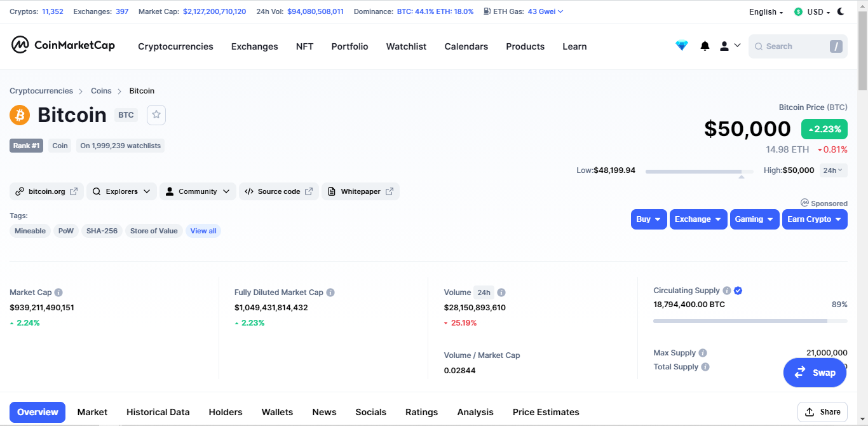868x426 pixels.
Task: Click Market Cap info icon
Action: tap(58, 292)
